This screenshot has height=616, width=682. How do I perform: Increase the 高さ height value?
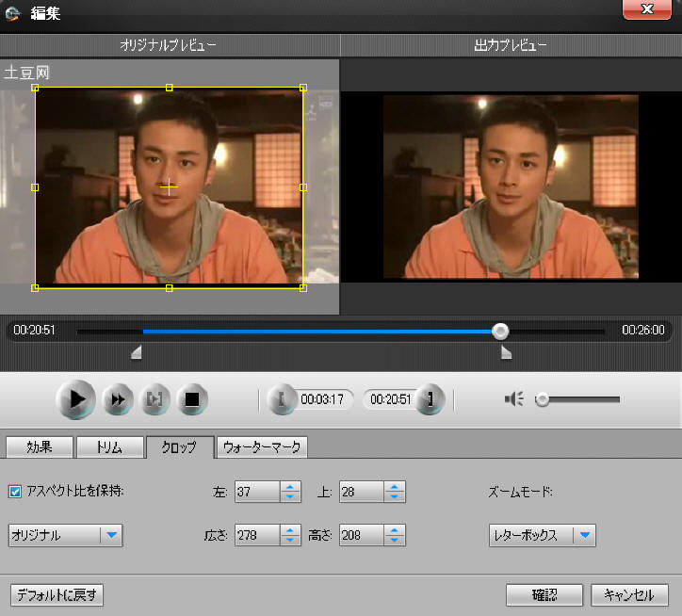(x=395, y=530)
